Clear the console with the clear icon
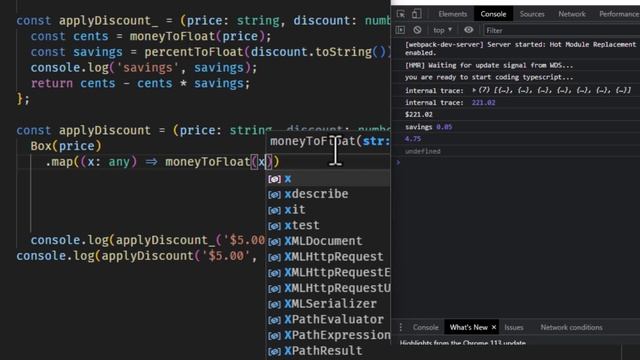 [x=417, y=30]
